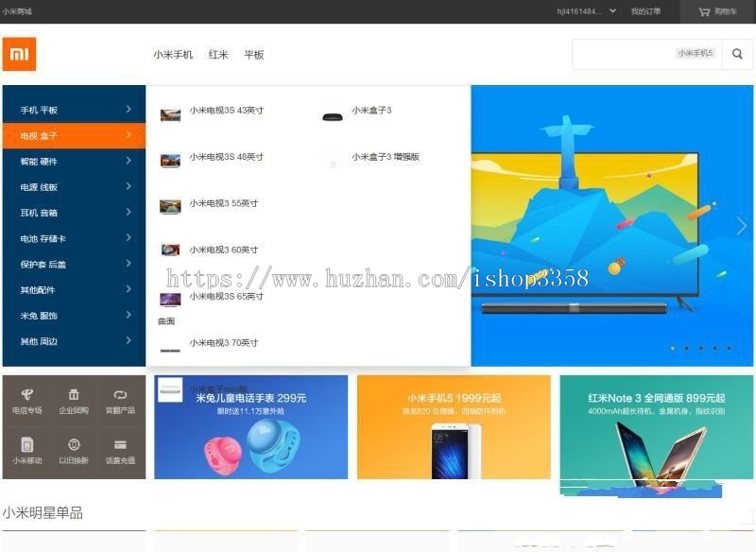Open the 米兔儿童电话手表 promo banner

coord(250,427)
